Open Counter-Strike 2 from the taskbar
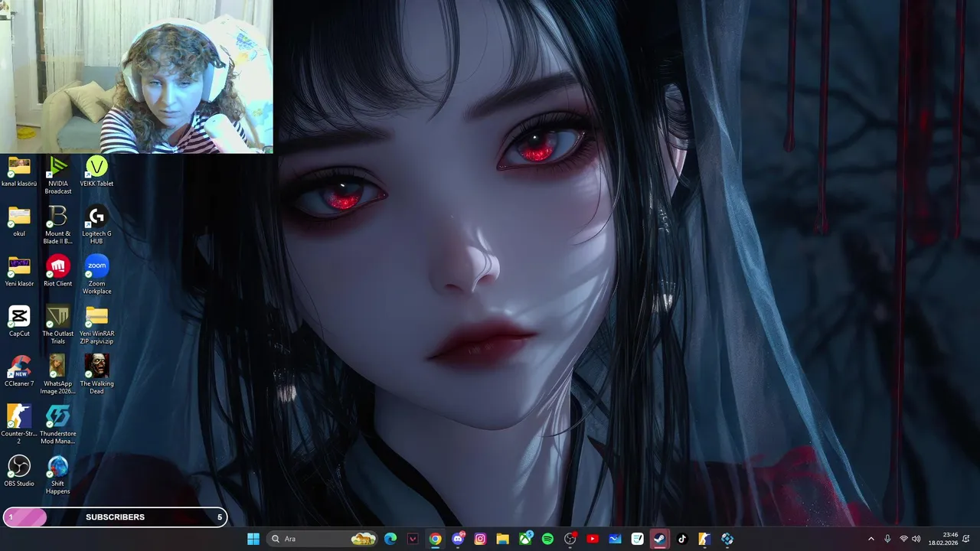 coord(704,539)
